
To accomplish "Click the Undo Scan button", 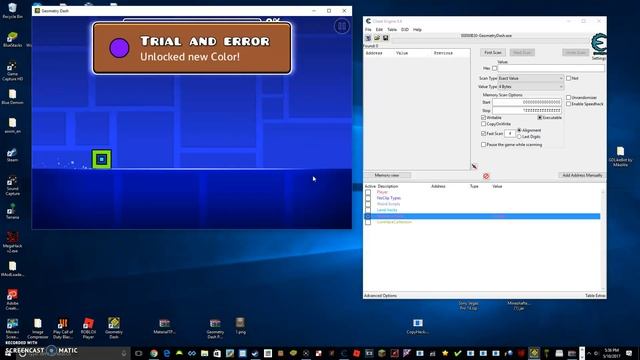I will coord(576,53).
